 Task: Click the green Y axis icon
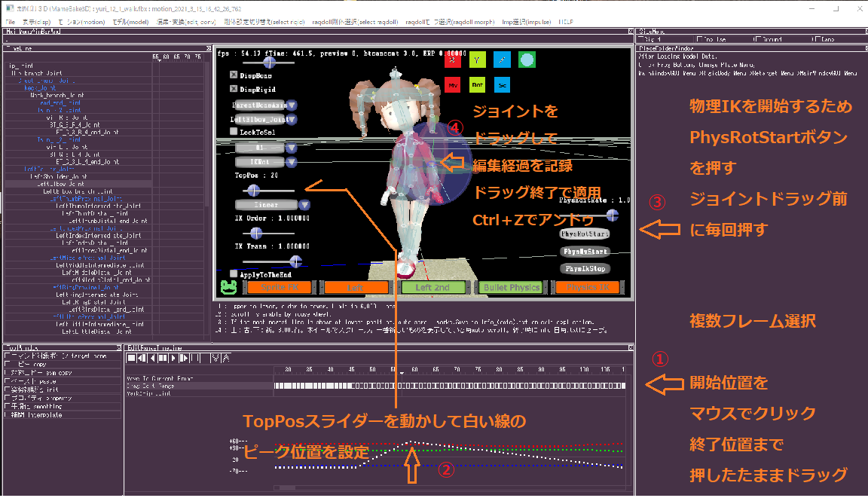[x=477, y=60]
